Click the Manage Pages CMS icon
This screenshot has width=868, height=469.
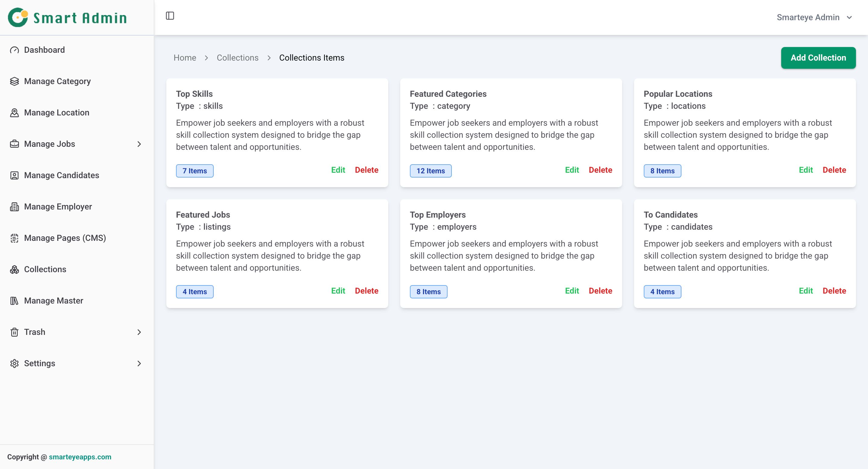pos(14,238)
